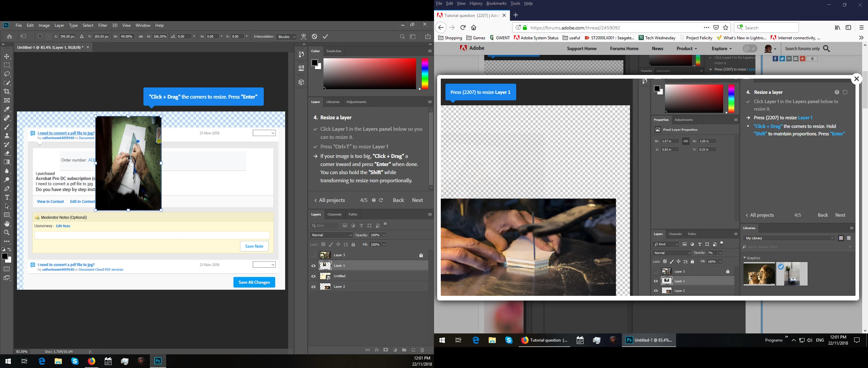Open the Interpolation Bicubic dropdown
868x368 pixels.
click(x=287, y=37)
